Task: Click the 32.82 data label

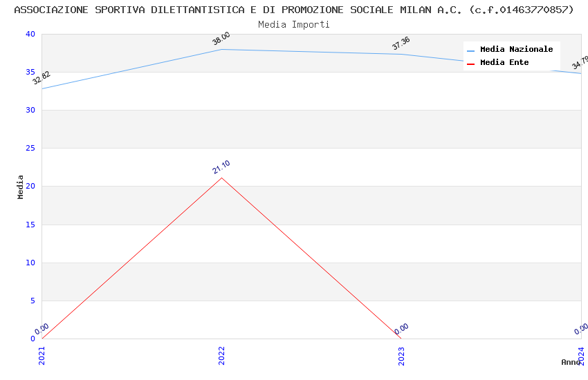Action: [42, 77]
